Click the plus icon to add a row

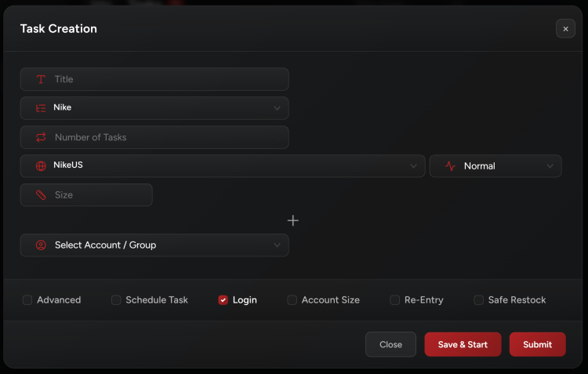point(292,220)
